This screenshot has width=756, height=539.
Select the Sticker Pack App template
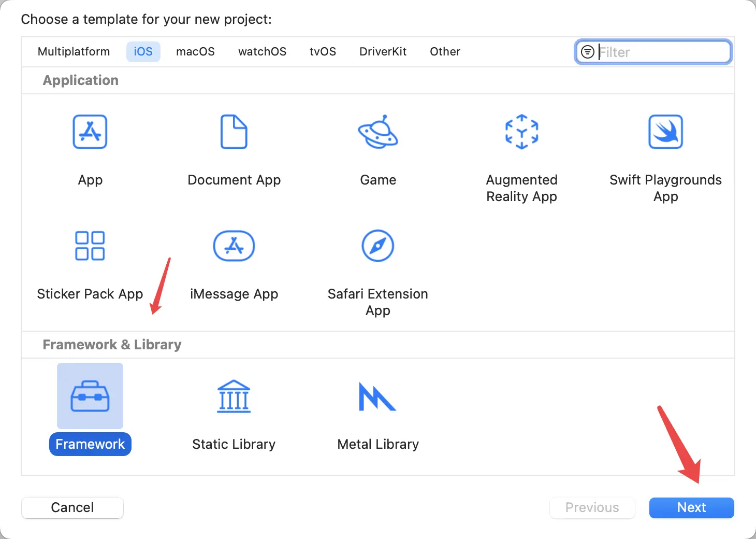(x=90, y=246)
